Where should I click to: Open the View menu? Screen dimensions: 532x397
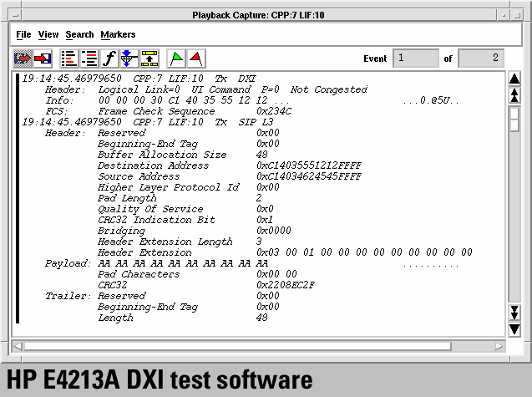click(48, 34)
